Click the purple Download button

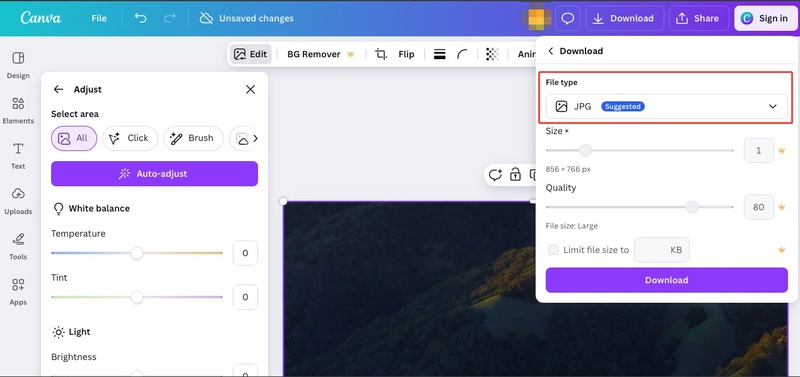[667, 280]
